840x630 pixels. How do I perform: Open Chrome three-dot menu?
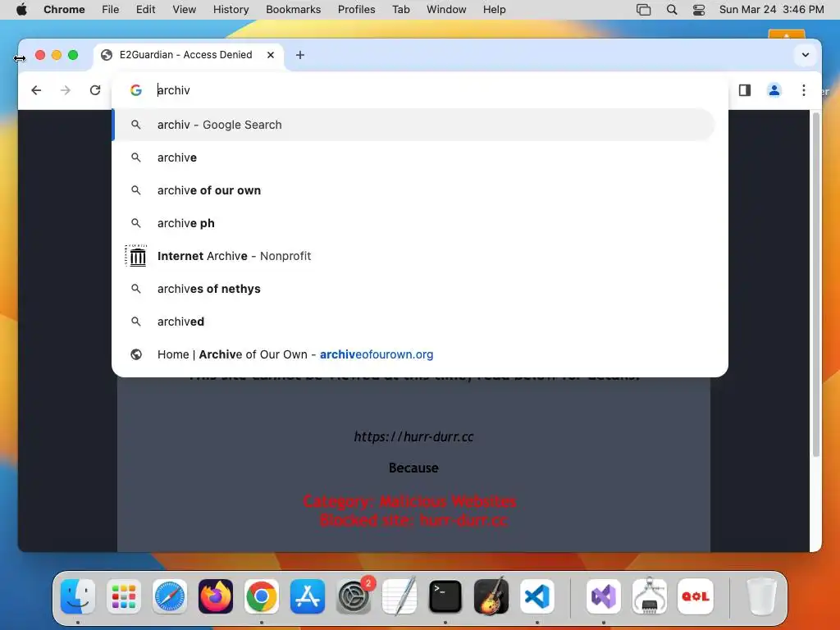point(804,90)
